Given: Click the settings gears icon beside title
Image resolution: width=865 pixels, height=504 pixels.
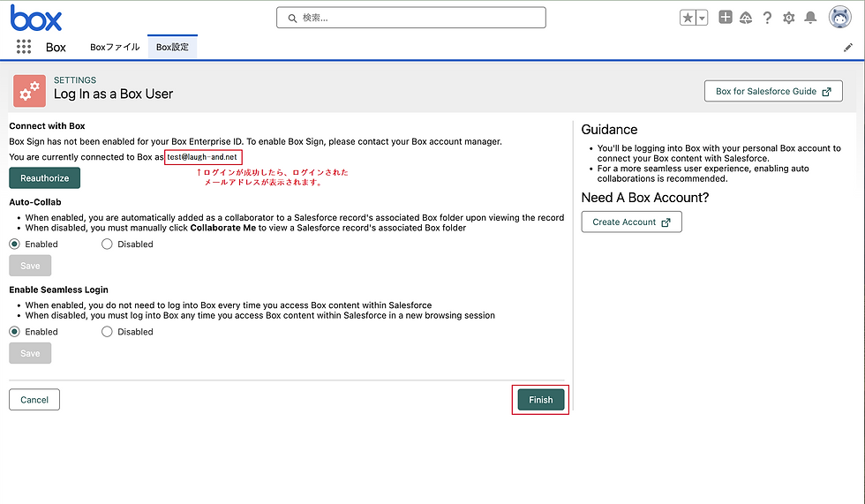Looking at the screenshot, I should coord(29,91).
